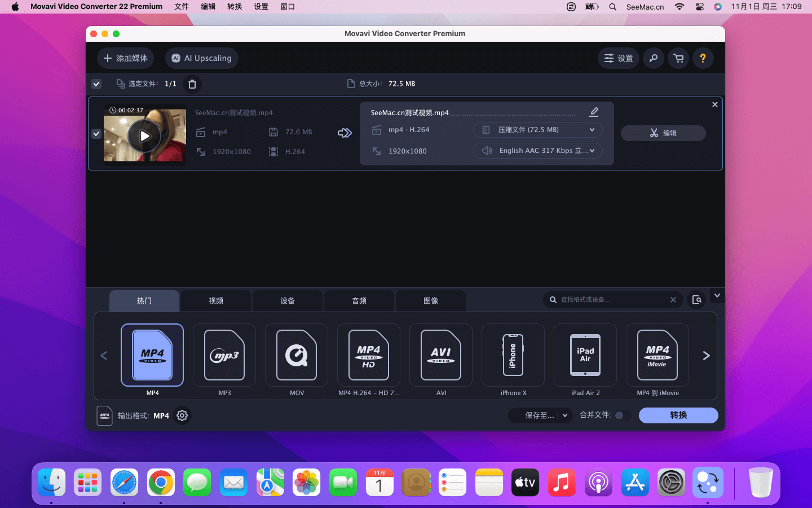Rename output file with pencil icon

[x=594, y=112]
